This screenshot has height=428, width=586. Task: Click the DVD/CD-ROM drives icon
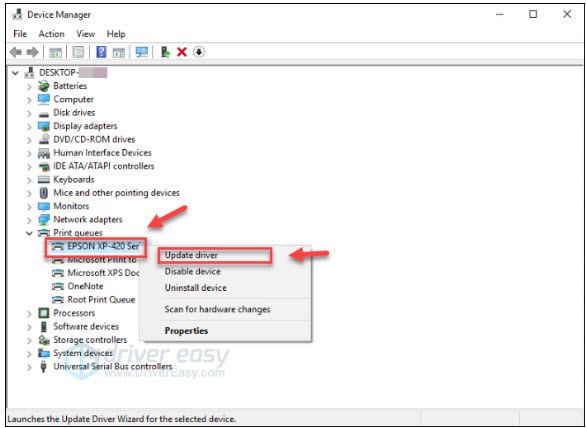(44, 139)
